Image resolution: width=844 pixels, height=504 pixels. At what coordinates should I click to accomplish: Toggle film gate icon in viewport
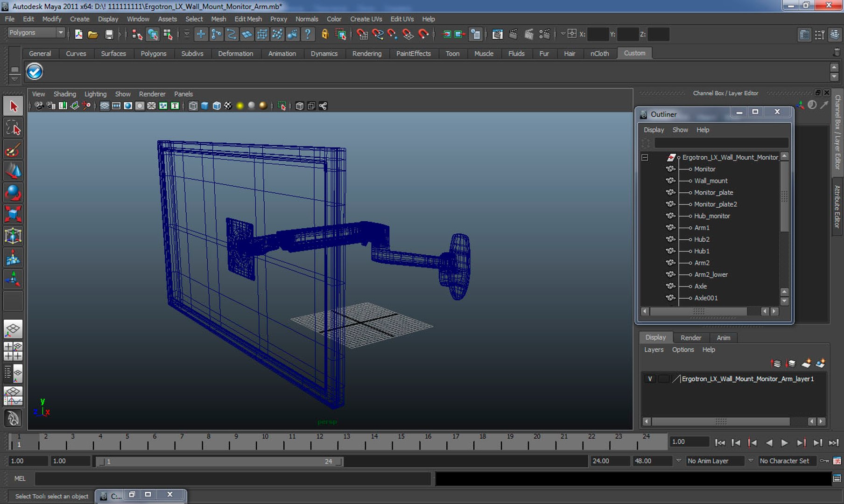click(x=116, y=106)
